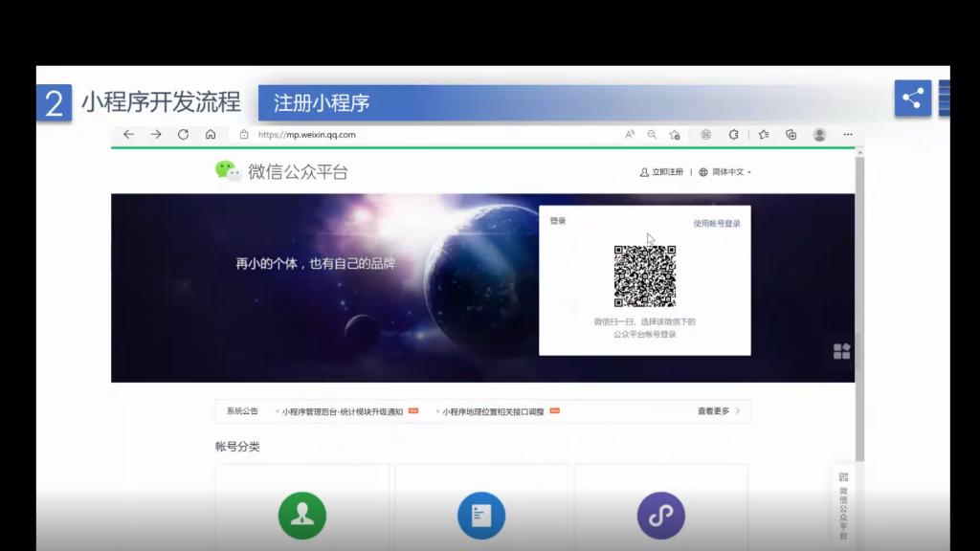
Task: Click the 微信公众平台 side QR widget
Action: 843,506
